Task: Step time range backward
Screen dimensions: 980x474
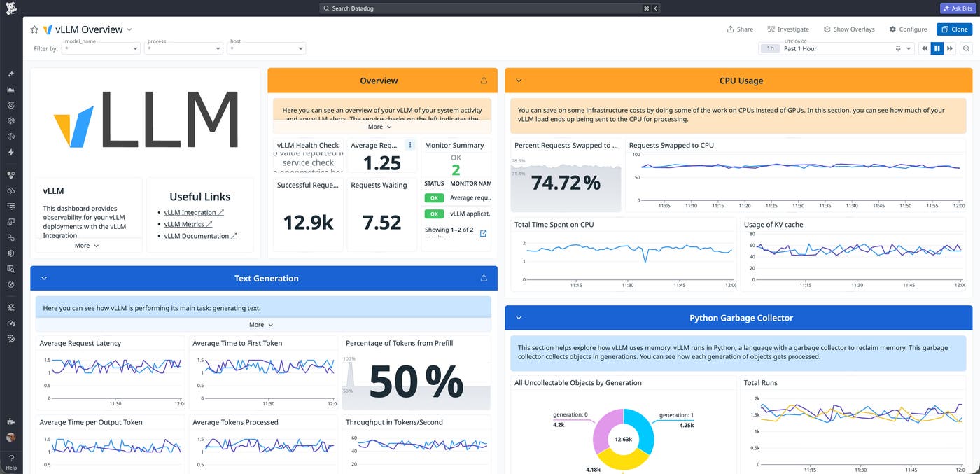Action: (925, 48)
